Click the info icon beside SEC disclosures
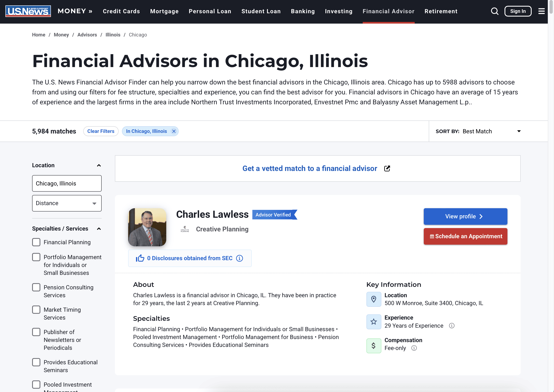The image size is (554, 392). coord(240,258)
